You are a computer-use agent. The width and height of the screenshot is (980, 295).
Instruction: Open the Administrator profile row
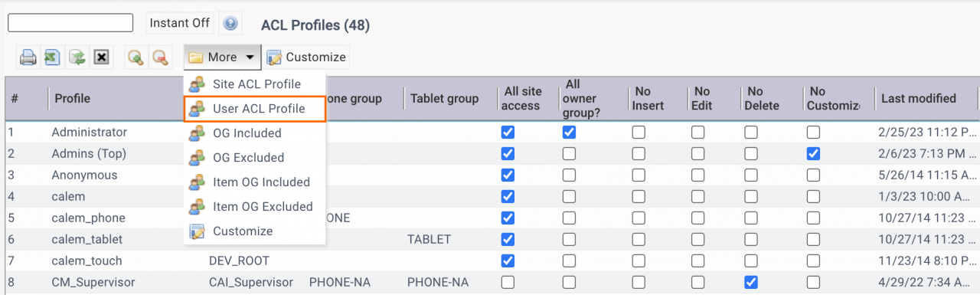pyautogui.click(x=90, y=132)
